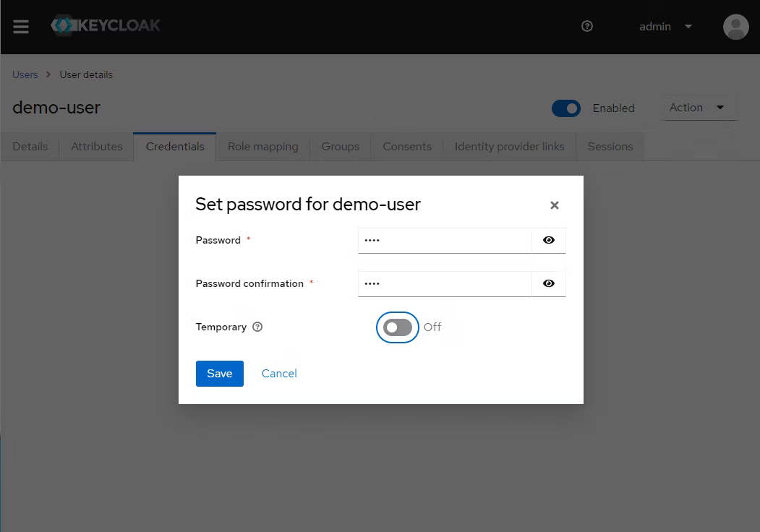Open the hamburger navigation menu
This screenshot has width=760, height=532.
click(21, 27)
